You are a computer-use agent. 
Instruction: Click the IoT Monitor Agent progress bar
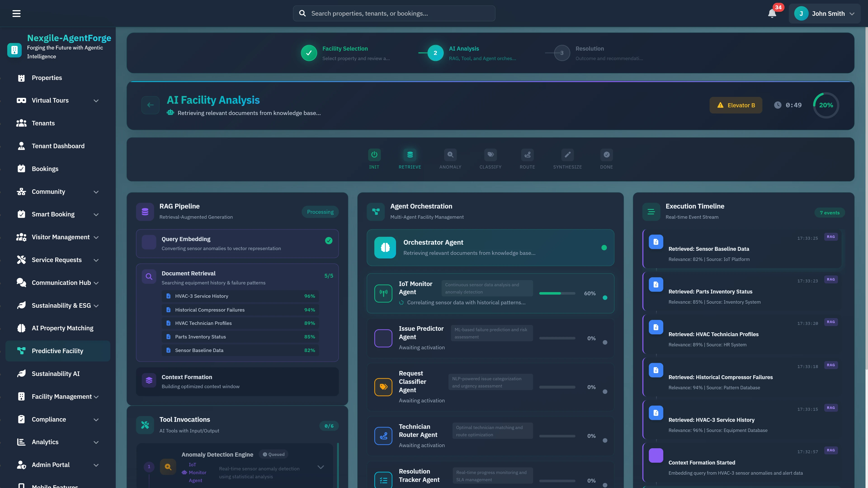tap(557, 293)
